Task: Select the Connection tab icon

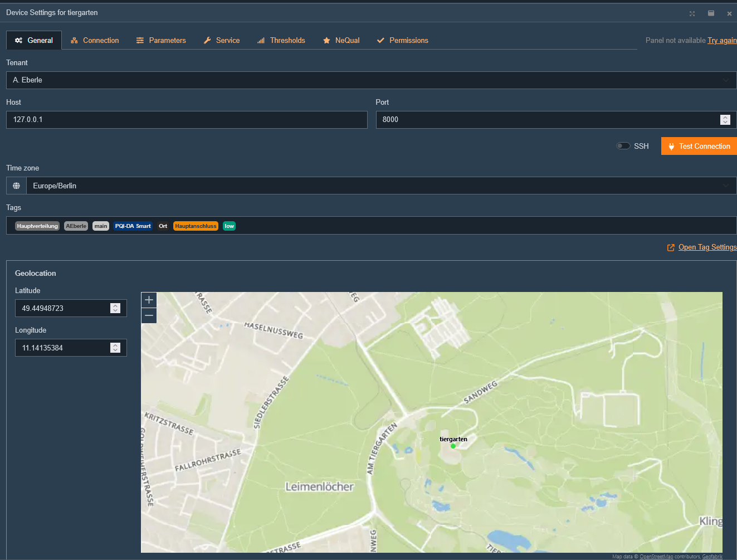Action: coord(73,40)
